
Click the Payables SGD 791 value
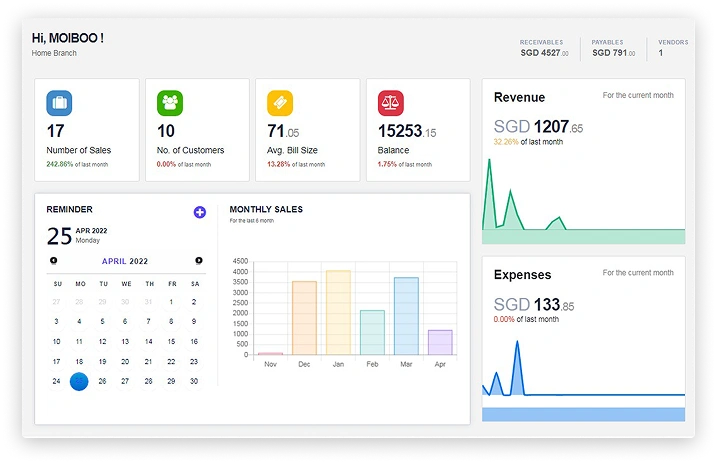coord(614,53)
